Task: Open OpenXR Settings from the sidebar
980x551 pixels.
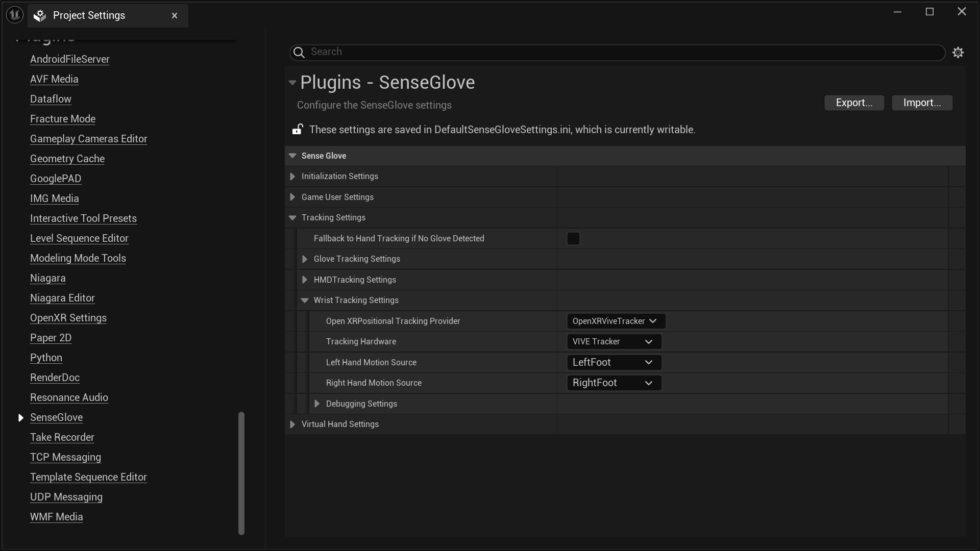Action: (x=68, y=318)
